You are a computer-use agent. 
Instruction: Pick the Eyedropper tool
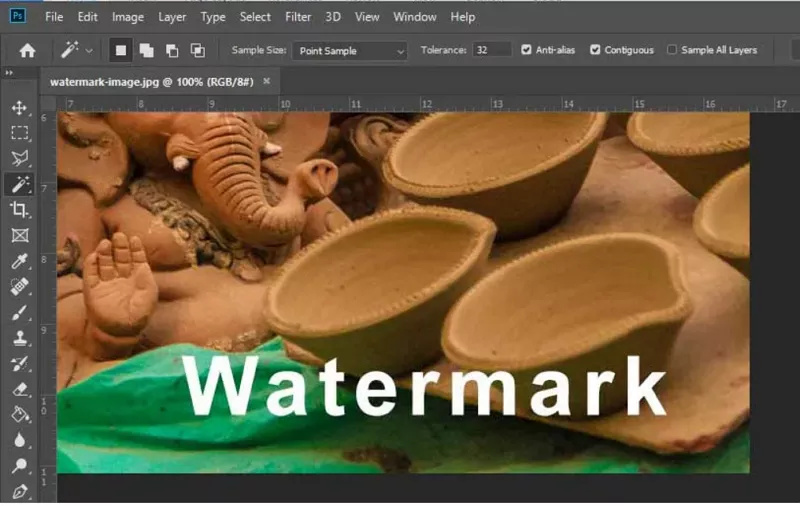(19, 262)
